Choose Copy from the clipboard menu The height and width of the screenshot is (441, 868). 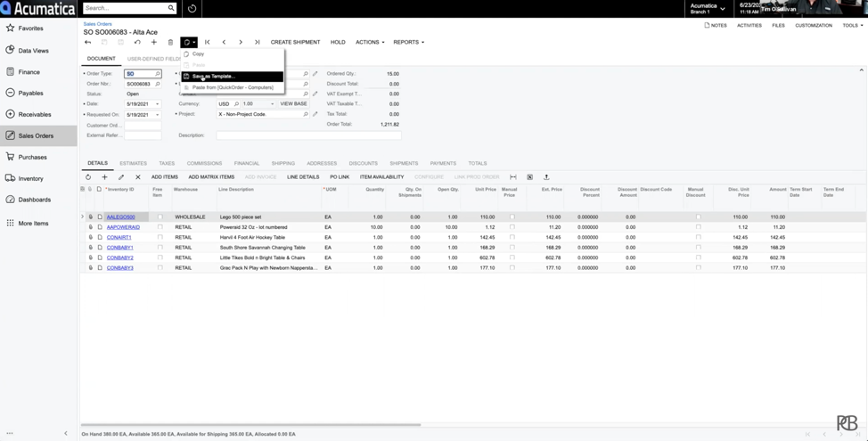coord(233,54)
